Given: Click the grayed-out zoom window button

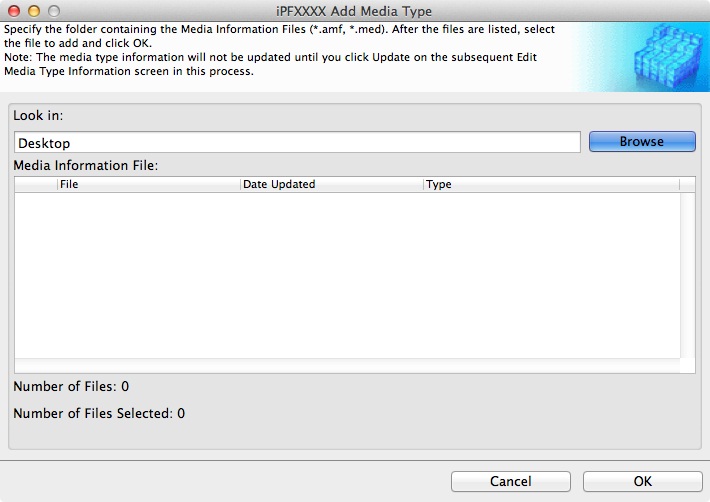Looking at the screenshot, I should [x=54, y=11].
